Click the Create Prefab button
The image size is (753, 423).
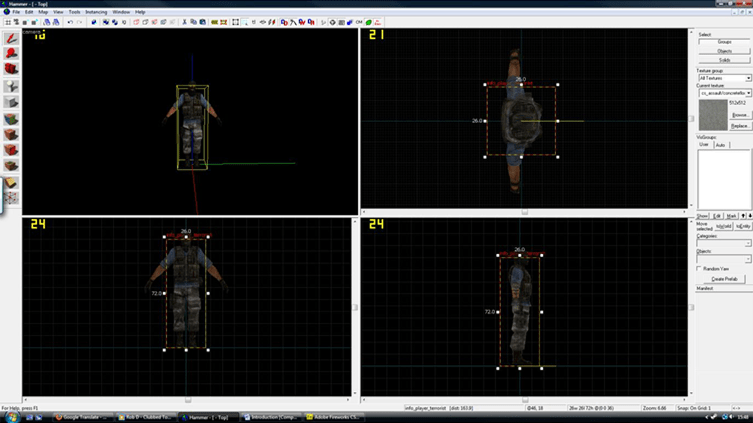(x=724, y=279)
